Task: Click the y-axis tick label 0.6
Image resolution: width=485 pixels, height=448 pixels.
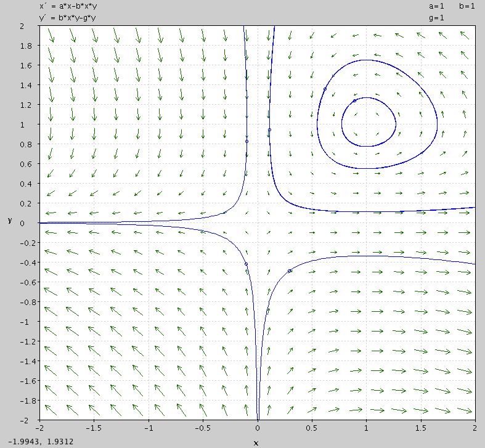Action: tap(26, 164)
